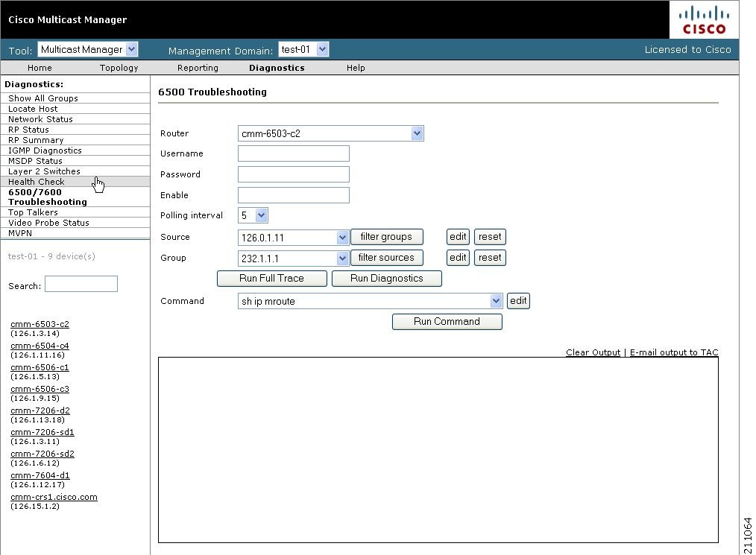Open the Group address dropdown

click(341, 257)
